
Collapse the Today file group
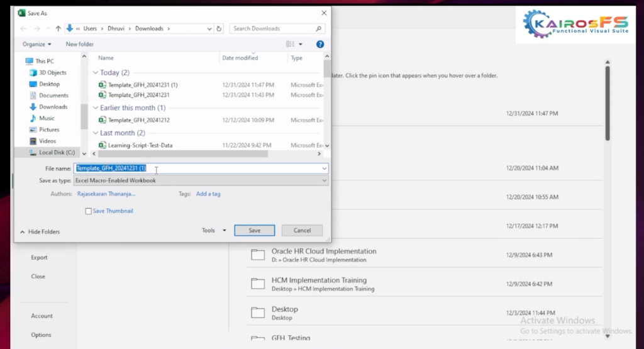pos(96,73)
